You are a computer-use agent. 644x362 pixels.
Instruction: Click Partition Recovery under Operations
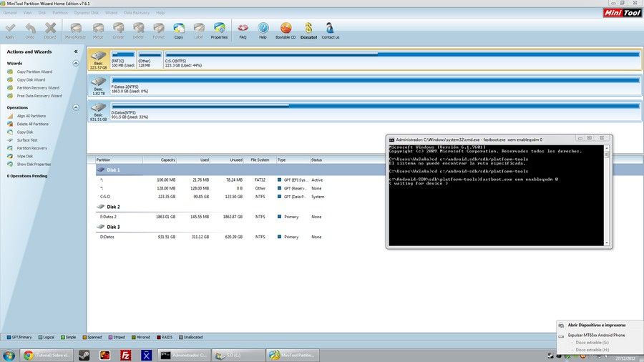click(31, 148)
